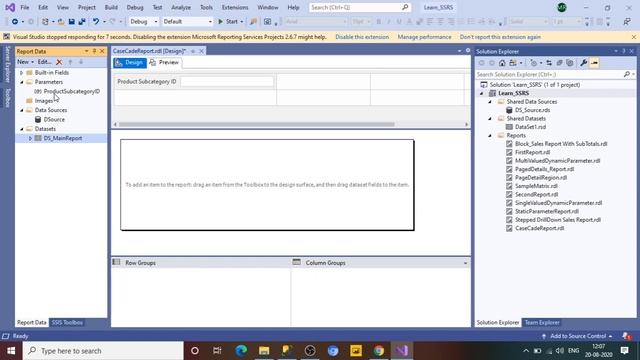Open the Column Groups dropdown arrow
This screenshot has width=640, height=360.
pyautogui.click(x=465, y=263)
